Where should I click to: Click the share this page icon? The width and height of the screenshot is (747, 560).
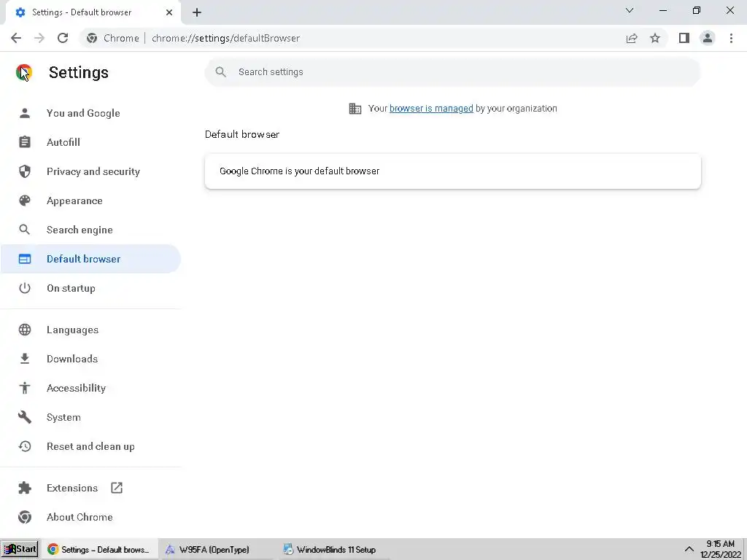[632, 38]
